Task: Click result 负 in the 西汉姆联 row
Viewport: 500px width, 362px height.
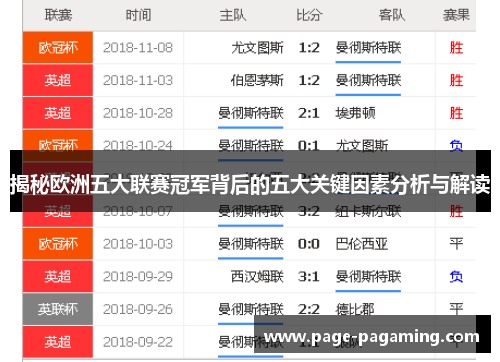Action: (456, 277)
